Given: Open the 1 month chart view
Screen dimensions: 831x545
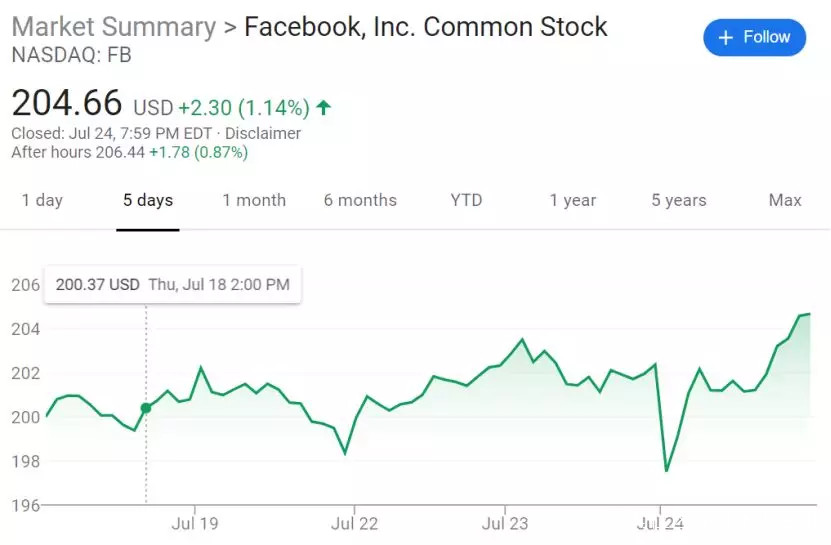Looking at the screenshot, I should pos(254,200).
